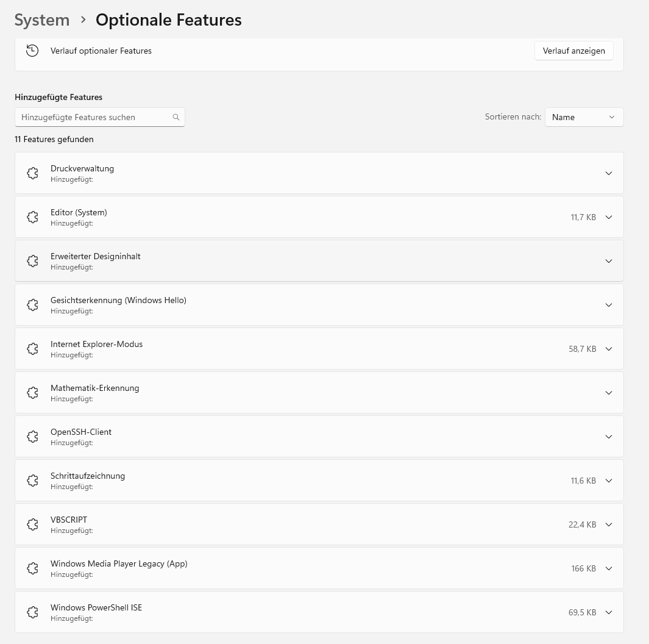This screenshot has width=649, height=644.
Task: Expand the Druckverwaltung feature entry
Action: click(x=609, y=173)
